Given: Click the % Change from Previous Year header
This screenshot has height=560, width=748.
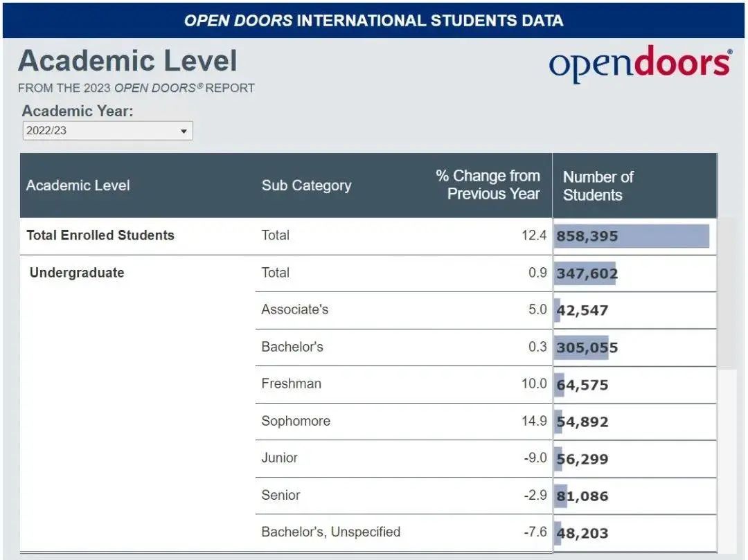Looking at the screenshot, I should pyautogui.click(x=488, y=185).
